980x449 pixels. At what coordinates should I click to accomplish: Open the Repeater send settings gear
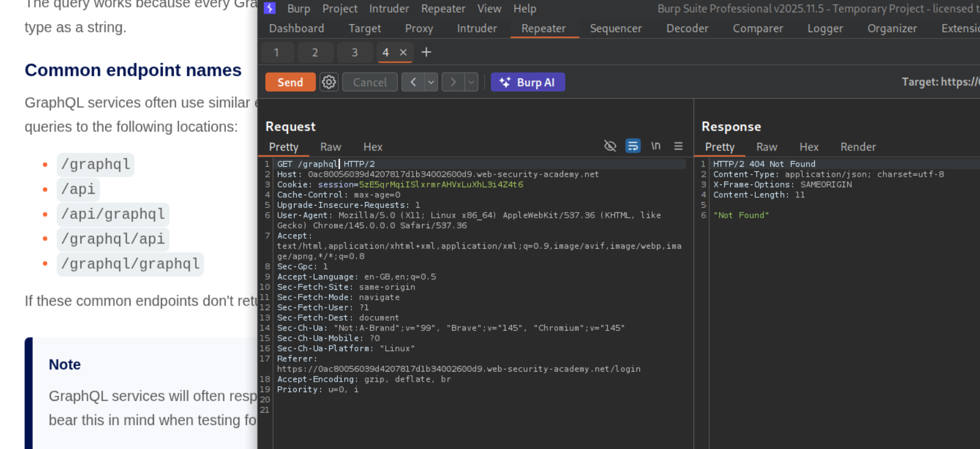tap(329, 83)
